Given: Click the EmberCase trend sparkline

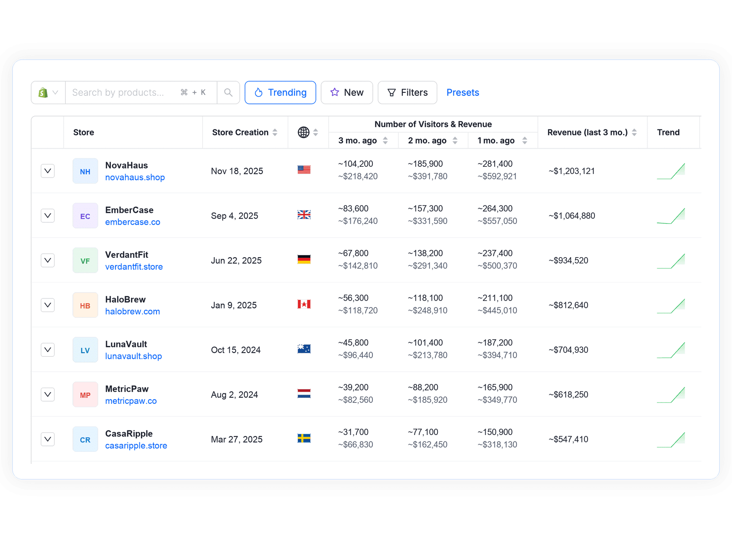Looking at the screenshot, I should point(671,216).
